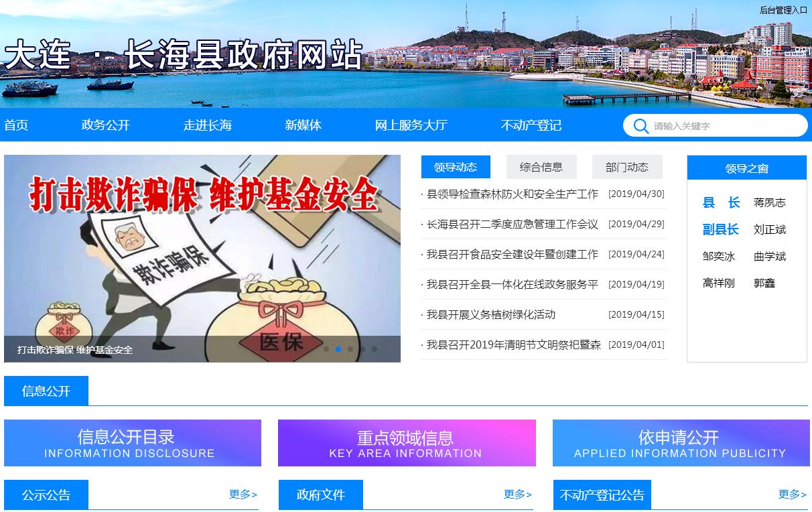Screen dimensions: 812x512
Task: Open the 政务公开 menu item
Action: (106, 125)
